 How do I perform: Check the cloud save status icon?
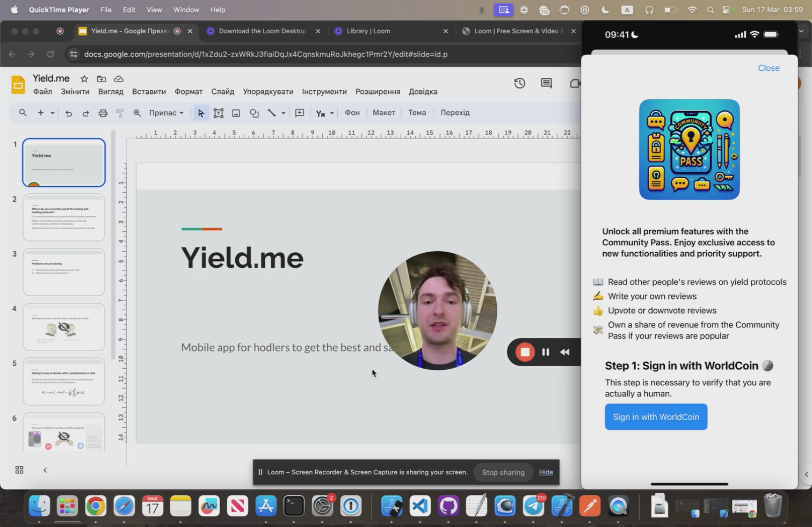pos(119,79)
